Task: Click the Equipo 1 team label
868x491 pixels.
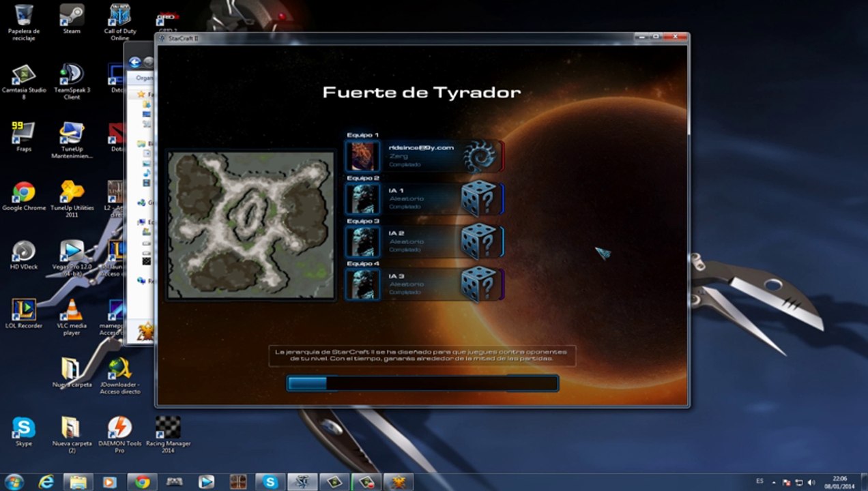Action: 362,135
